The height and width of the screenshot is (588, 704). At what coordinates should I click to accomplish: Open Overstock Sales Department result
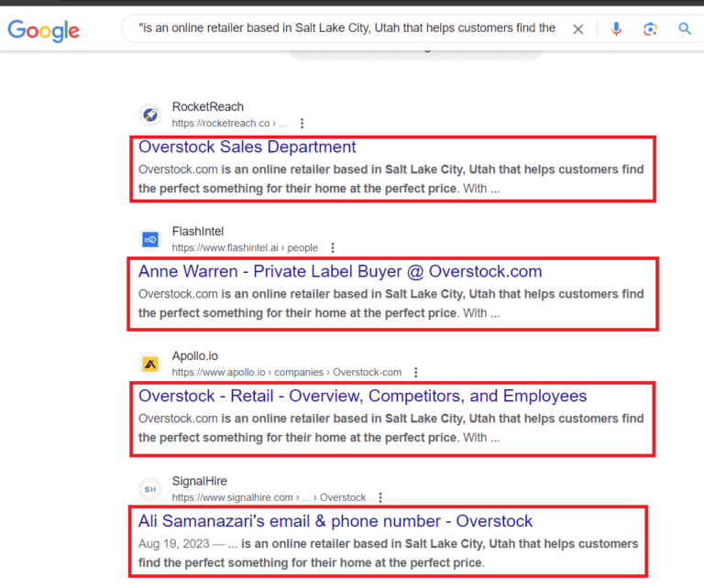coord(247,147)
